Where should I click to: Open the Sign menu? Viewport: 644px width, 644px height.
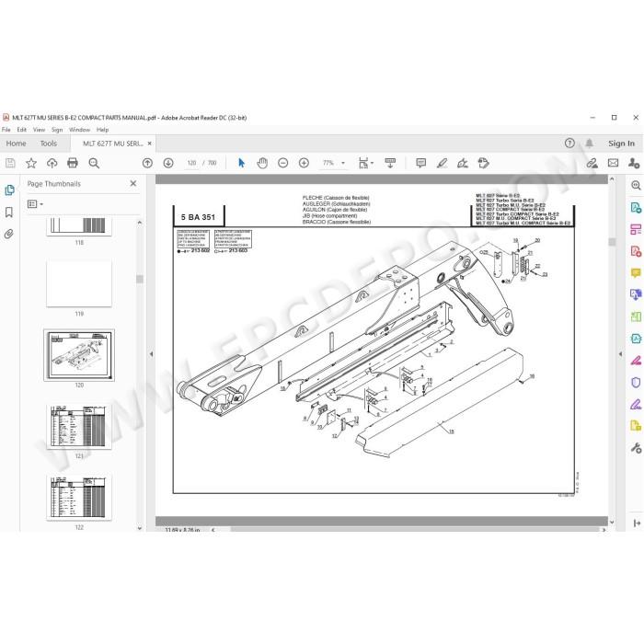tap(57, 130)
